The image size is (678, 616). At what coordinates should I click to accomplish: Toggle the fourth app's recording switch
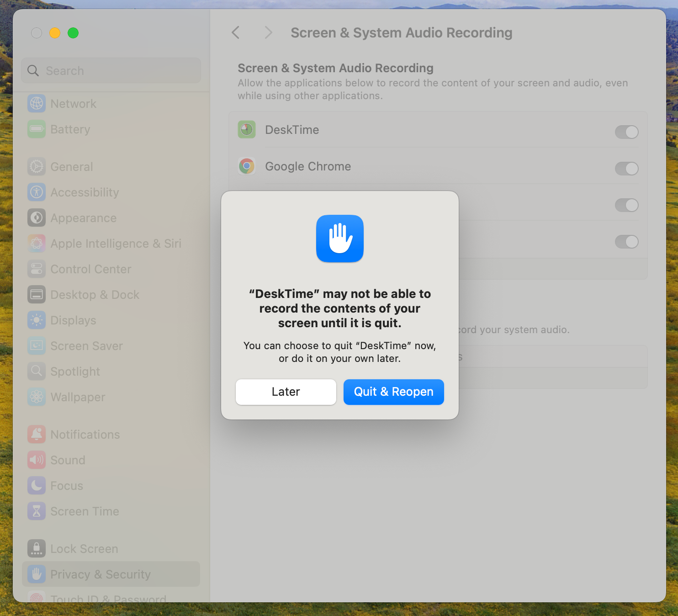pos(626,242)
